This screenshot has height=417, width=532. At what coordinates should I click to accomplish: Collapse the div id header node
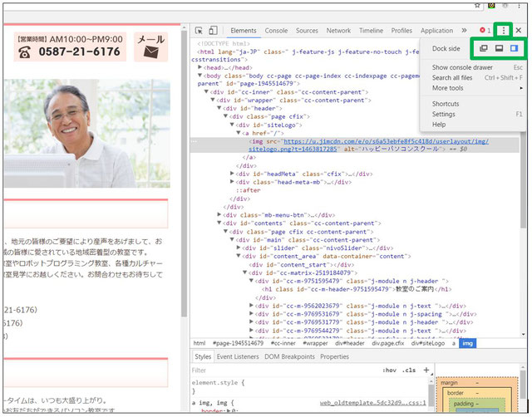[219, 108]
